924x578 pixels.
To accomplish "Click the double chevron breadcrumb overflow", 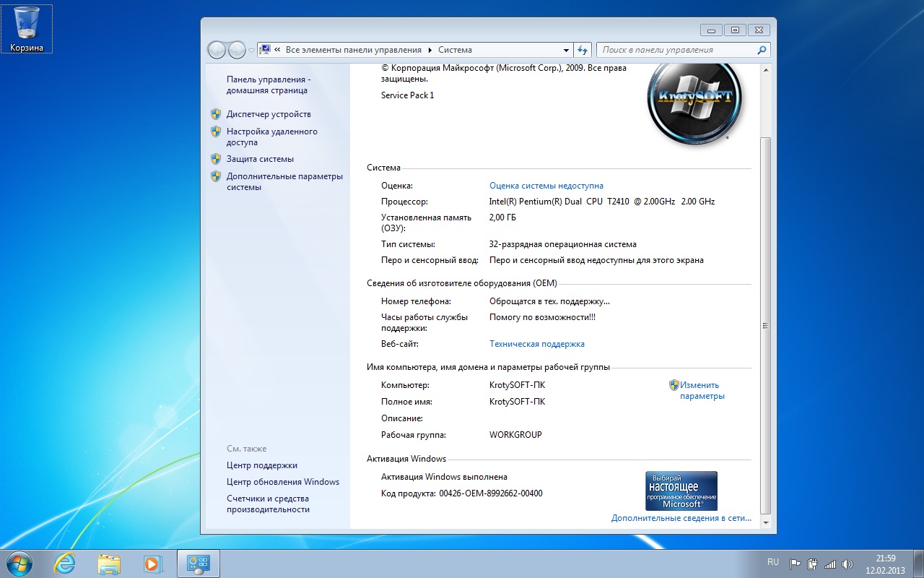I will pos(278,50).
